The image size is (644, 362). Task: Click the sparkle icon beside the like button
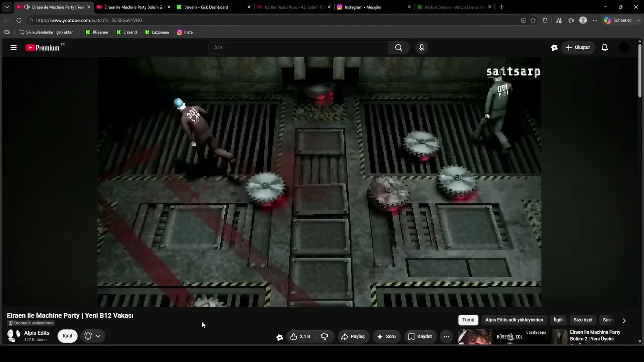point(280,337)
